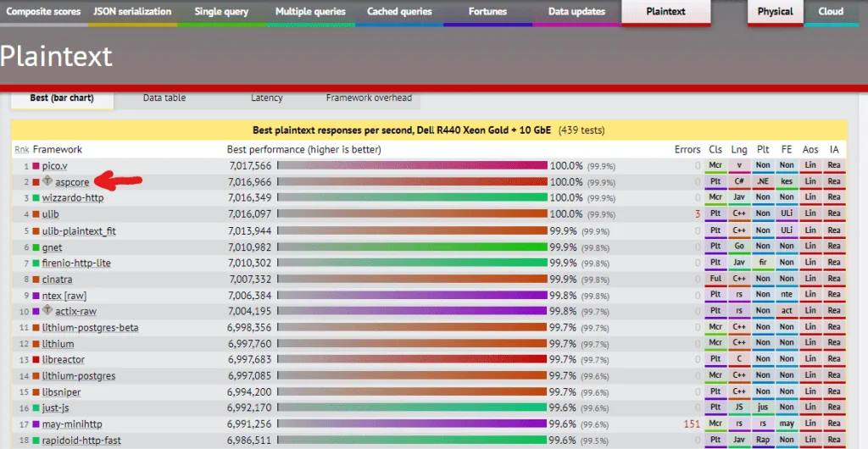Open the cinatra framework link

point(57,280)
